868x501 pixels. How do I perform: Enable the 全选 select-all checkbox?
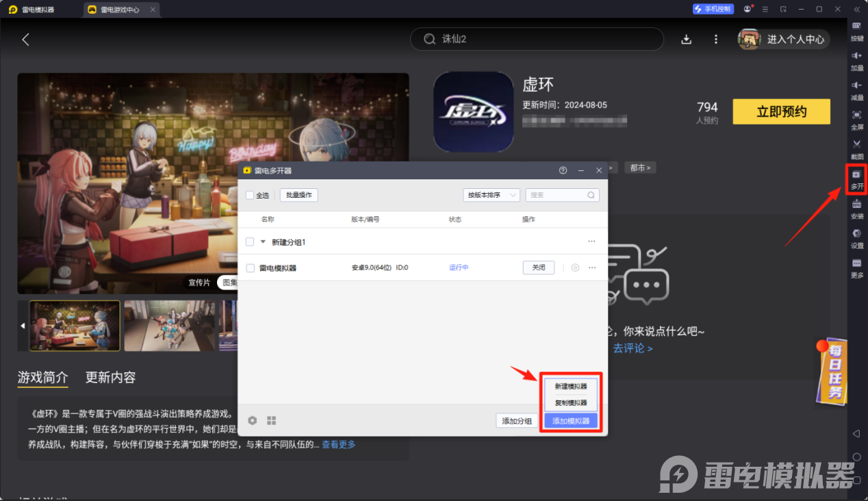tap(251, 194)
